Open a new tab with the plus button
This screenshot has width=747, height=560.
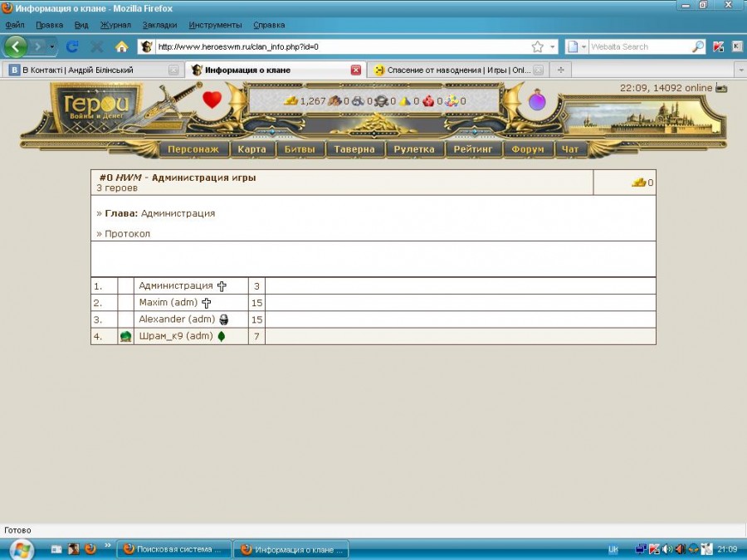coord(561,70)
